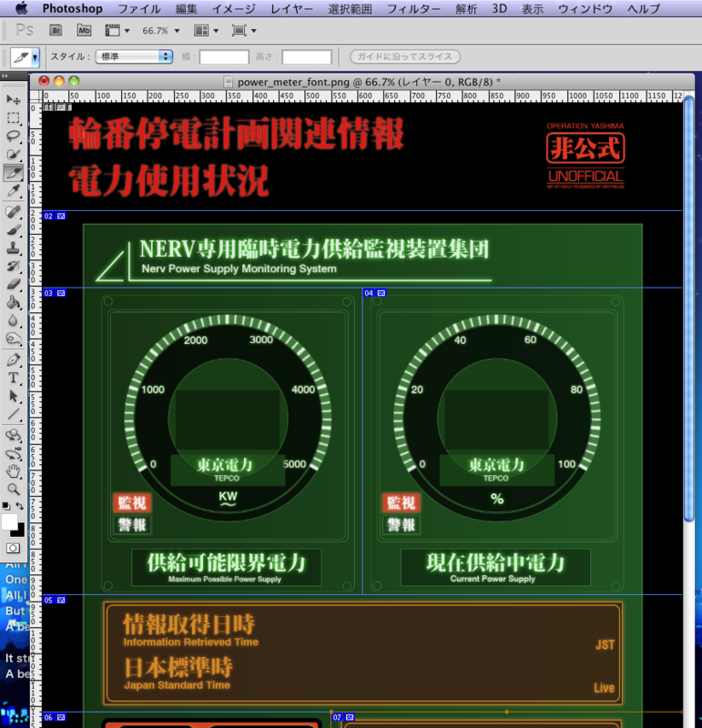Open the 66.7% zoom level dropdown
The height and width of the screenshot is (728, 702).
[161, 31]
